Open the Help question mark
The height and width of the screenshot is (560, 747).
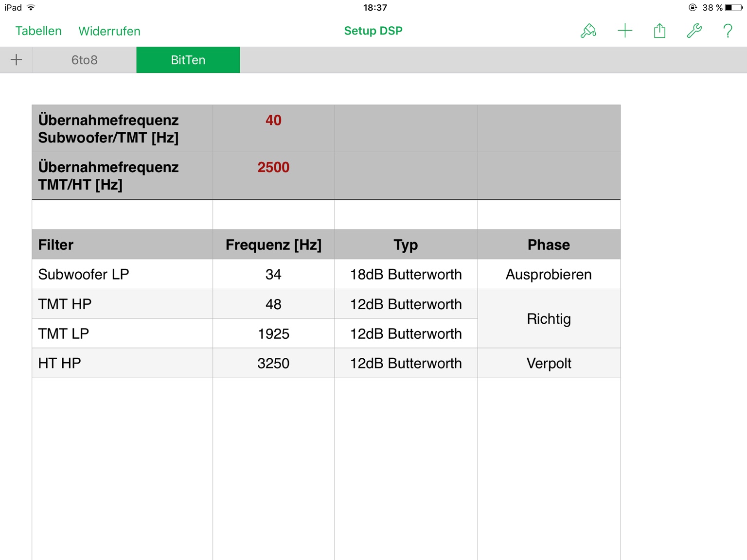[x=728, y=31]
